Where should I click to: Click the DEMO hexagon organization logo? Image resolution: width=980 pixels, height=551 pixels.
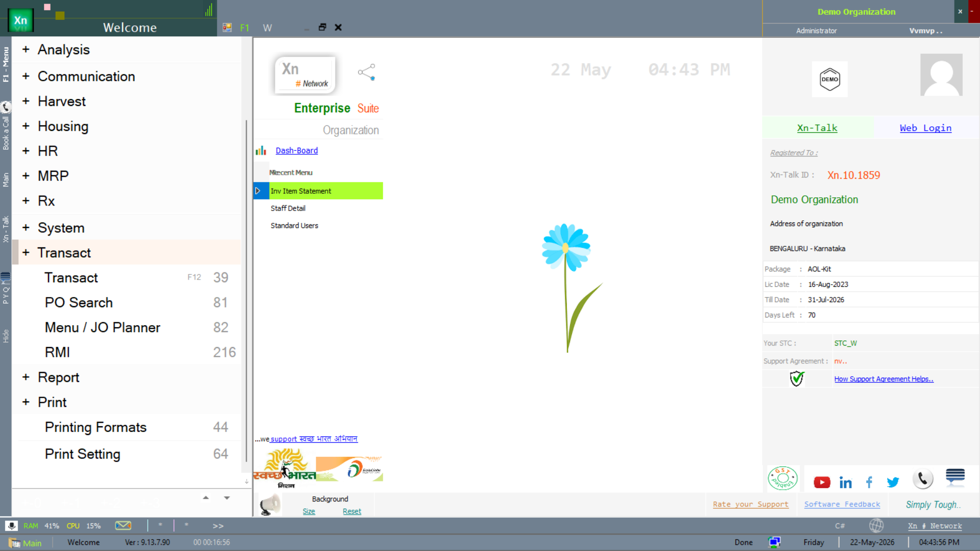coord(830,79)
